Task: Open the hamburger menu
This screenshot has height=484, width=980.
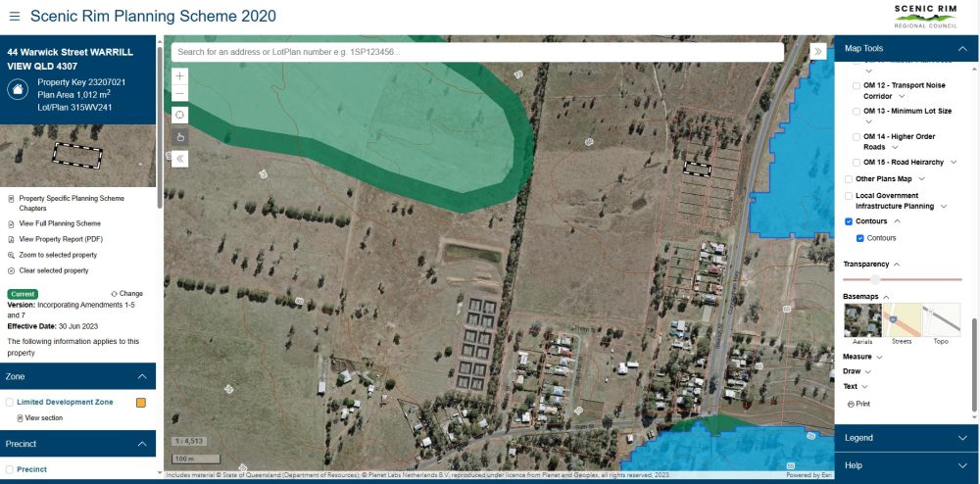Action: click(14, 17)
